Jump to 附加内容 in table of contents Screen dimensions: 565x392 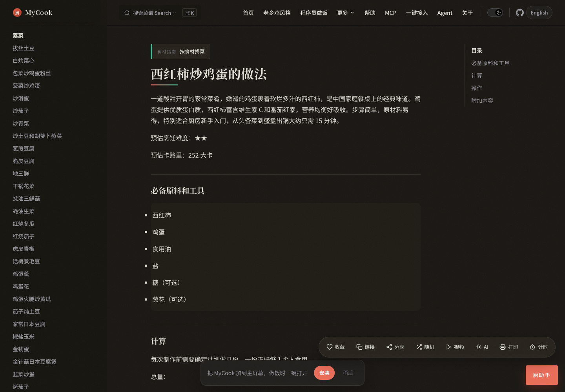(x=482, y=101)
